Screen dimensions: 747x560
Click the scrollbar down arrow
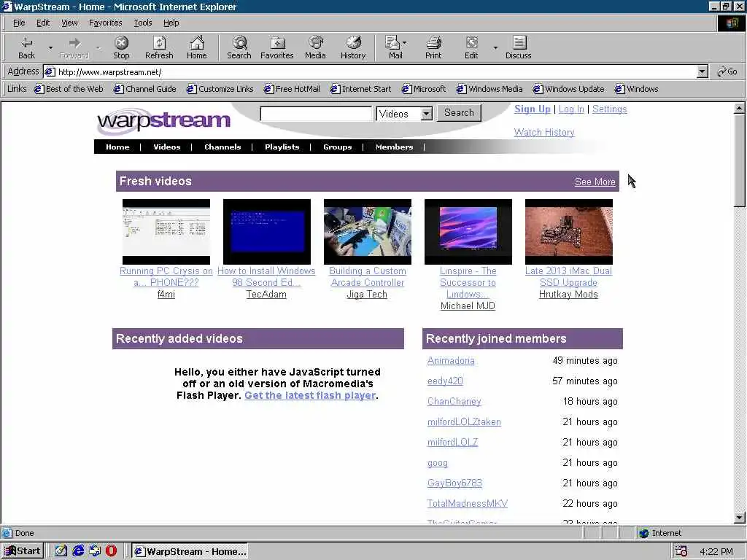click(740, 518)
